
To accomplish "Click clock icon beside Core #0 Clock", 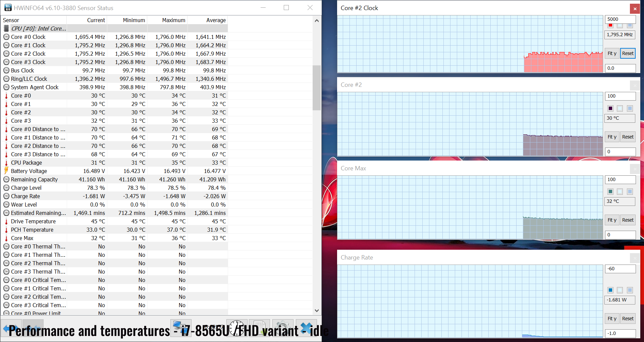I will (6, 37).
